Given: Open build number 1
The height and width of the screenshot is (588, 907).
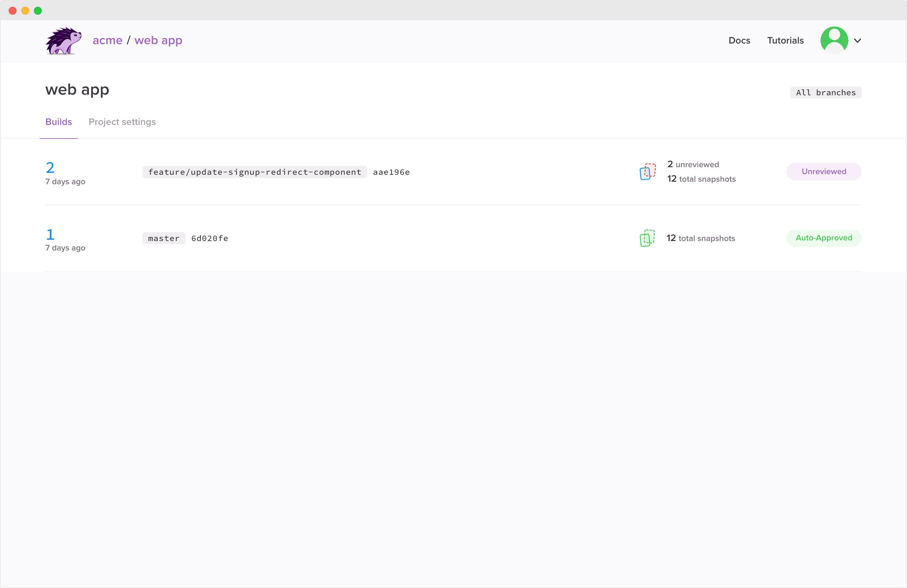Looking at the screenshot, I should [50, 234].
